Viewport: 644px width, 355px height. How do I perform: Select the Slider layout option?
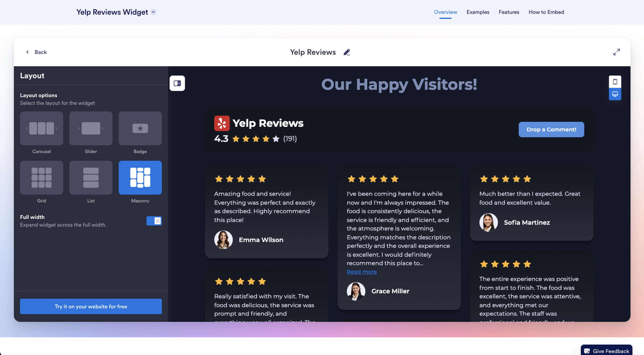pos(91,128)
